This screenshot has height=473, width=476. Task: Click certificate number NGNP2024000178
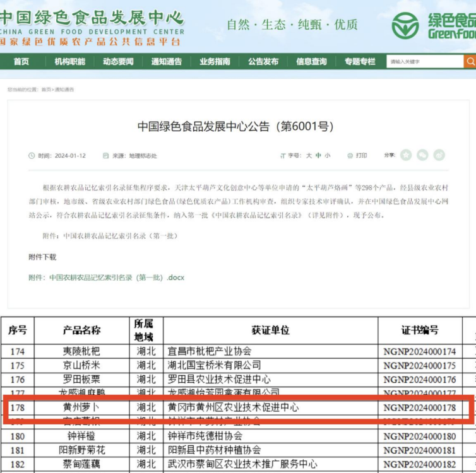pyautogui.click(x=420, y=408)
